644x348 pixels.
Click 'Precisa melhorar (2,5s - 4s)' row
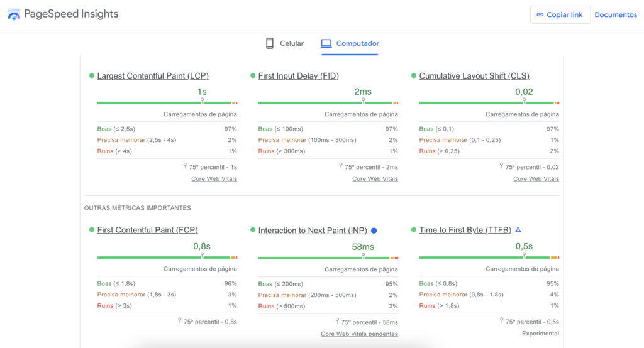pyautogui.click(x=167, y=140)
